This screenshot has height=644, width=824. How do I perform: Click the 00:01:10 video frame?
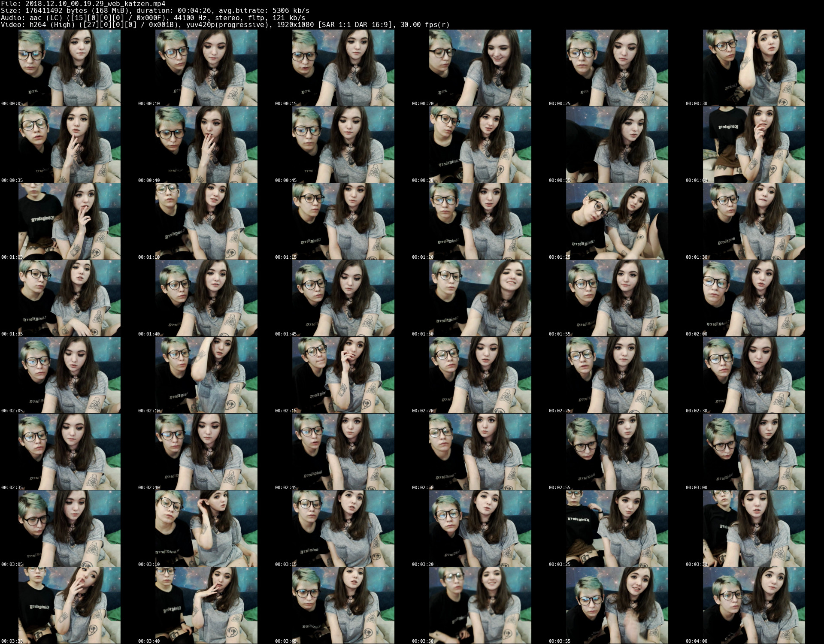206,221
